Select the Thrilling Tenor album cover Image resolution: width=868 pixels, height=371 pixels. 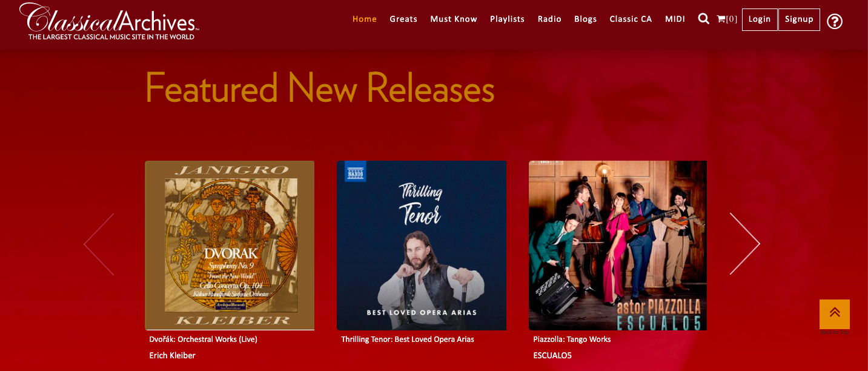coord(422,246)
